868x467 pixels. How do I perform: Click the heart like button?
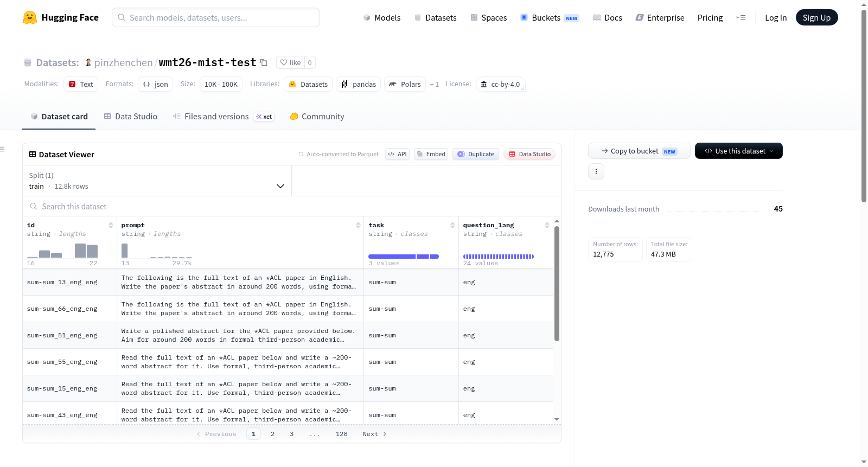point(290,62)
